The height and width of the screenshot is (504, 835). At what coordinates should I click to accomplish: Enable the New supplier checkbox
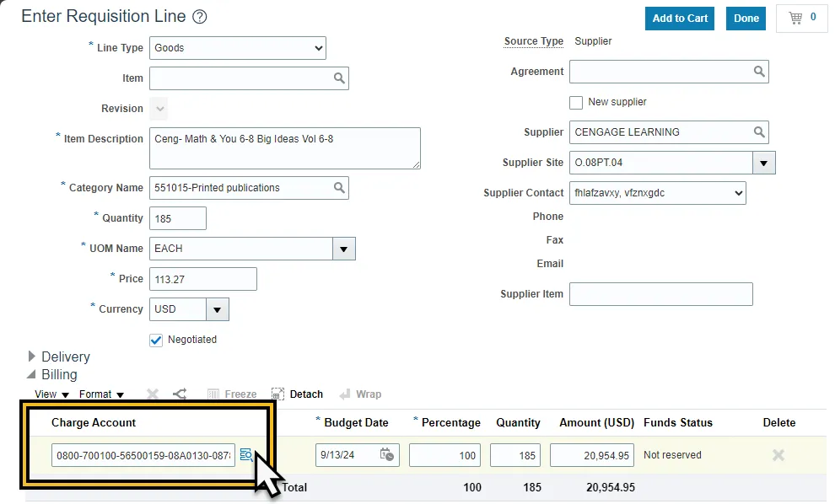(576, 102)
